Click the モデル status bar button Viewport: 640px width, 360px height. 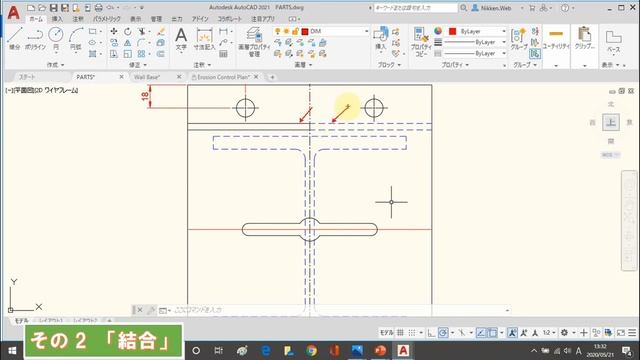click(387, 333)
